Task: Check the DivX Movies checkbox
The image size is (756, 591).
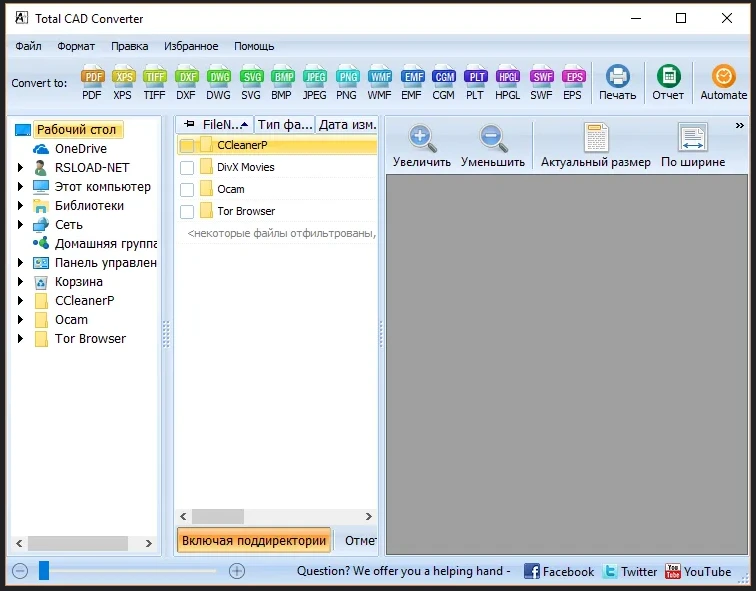Action: click(187, 167)
